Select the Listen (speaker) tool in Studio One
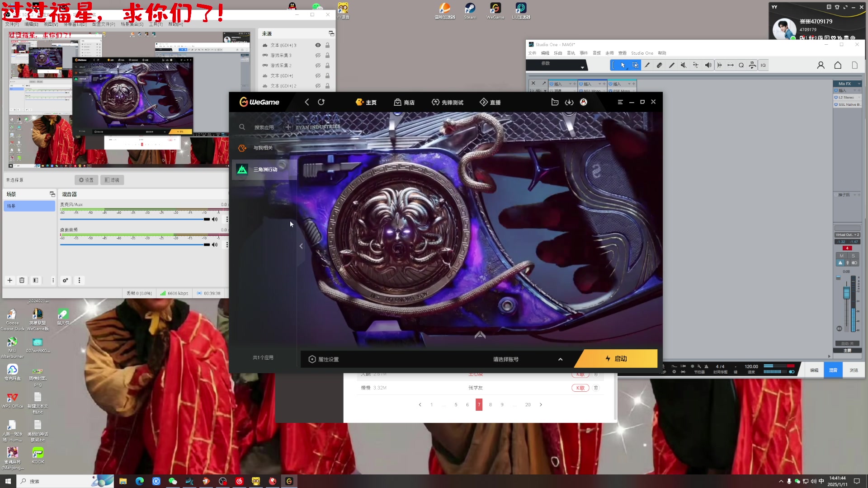Screen dimensions: 868x488 point(708,65)
